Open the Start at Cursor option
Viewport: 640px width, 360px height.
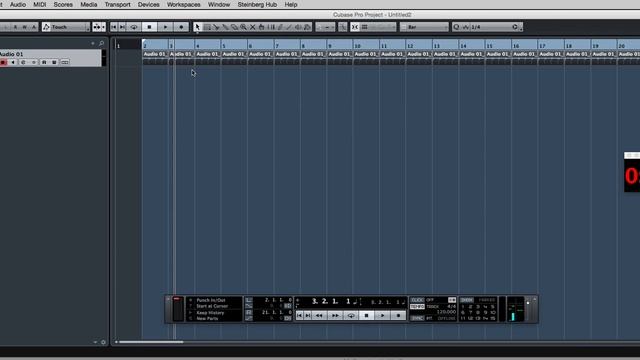point(212,306)
